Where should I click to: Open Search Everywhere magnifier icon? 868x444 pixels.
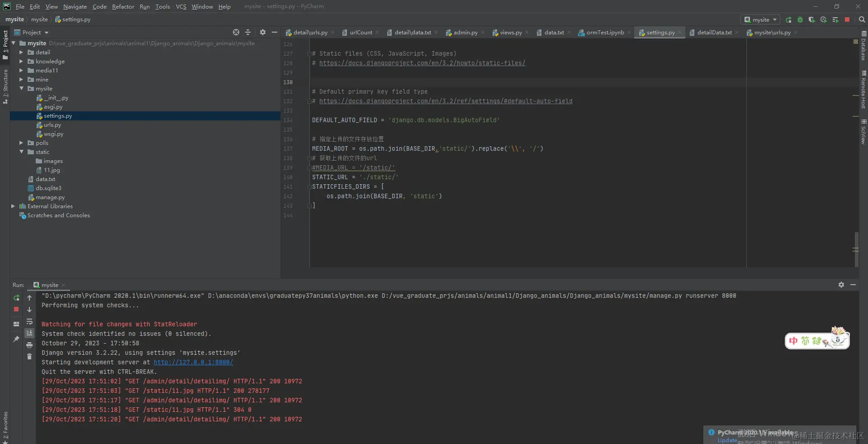click(x=862, y=20)
